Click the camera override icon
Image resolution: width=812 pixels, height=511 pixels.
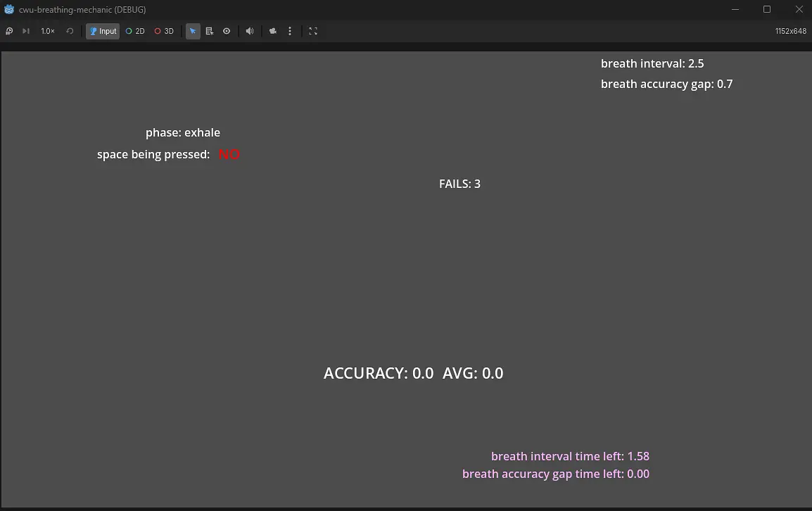(x=273, y=31)
